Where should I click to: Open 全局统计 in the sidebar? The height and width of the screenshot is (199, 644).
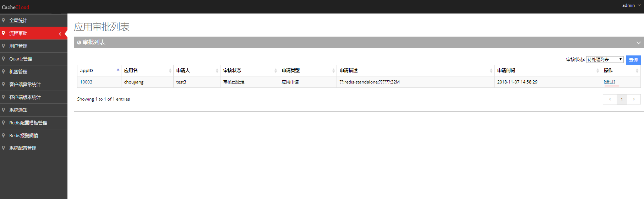point(34,21)
